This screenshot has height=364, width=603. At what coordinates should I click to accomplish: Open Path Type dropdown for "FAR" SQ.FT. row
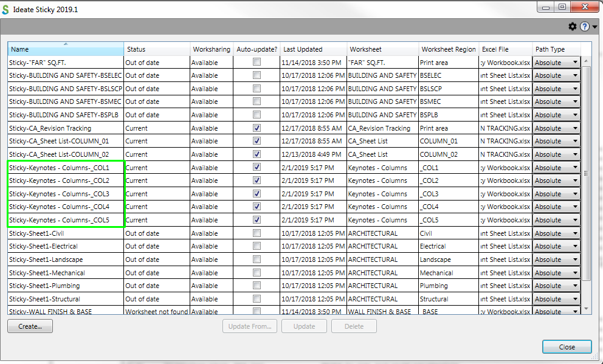(x=556, y=62)
